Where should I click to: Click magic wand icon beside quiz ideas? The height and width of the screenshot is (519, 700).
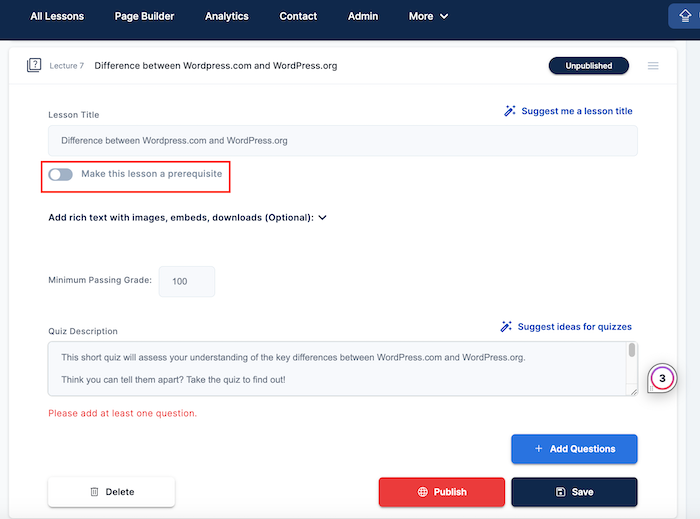506,326
